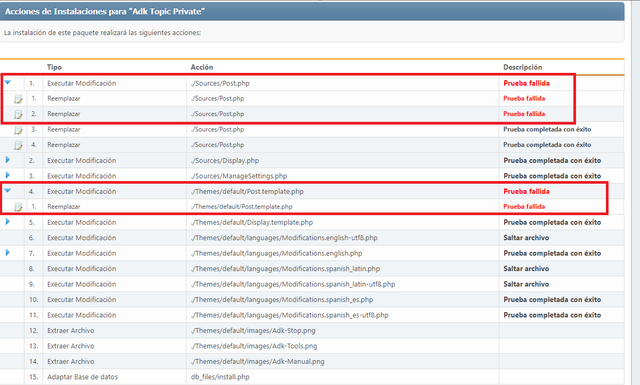Click Modifications.spanish_es-utf8.php path
The width and height of the screenshot is (640, 385).
pyautogui.click(x=289, y=315)
